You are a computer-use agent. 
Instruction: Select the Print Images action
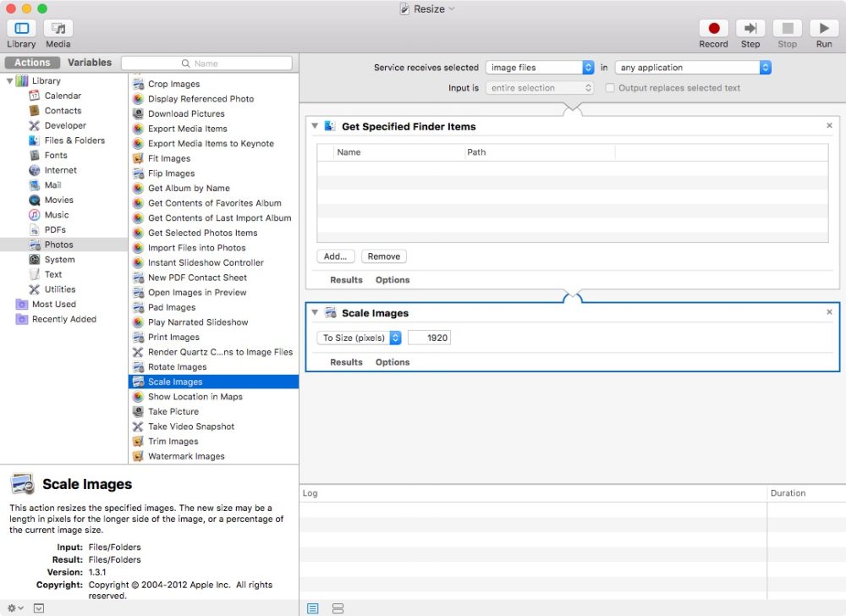173,337
